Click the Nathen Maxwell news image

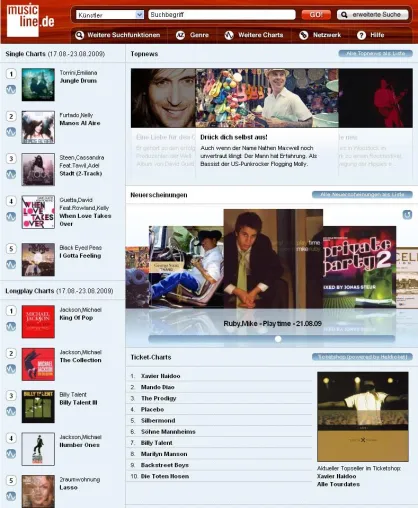point(267,98)
